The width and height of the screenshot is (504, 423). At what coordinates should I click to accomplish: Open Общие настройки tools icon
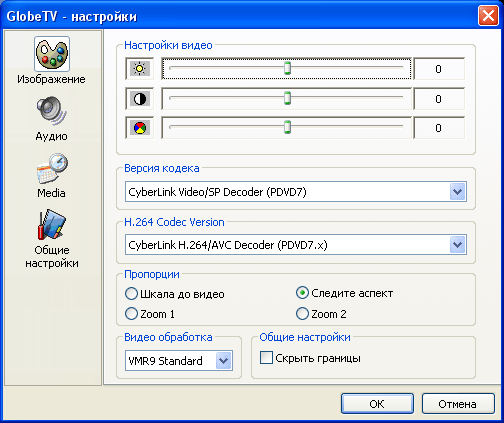tap(52, 225)
